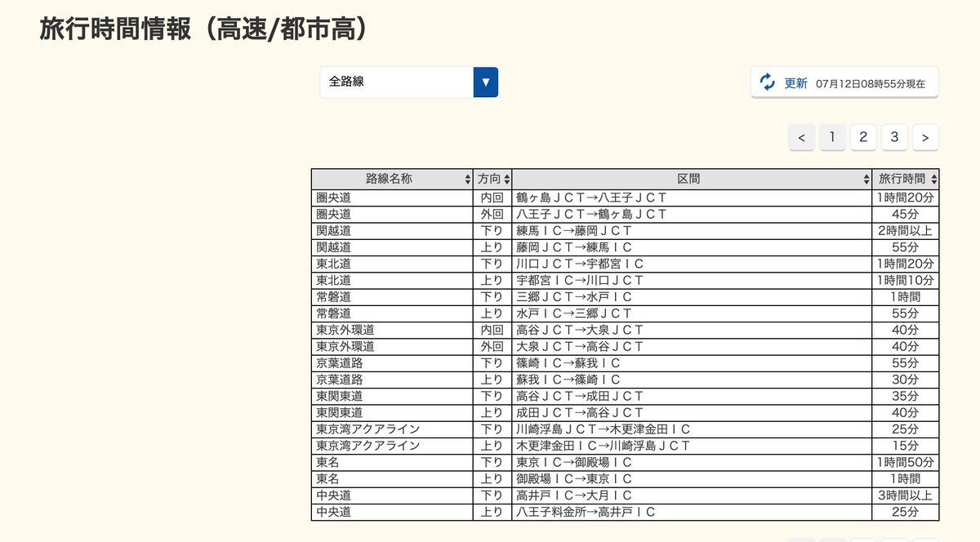The image size is (980, 542).
Task: Switch to page 3 of results
Action: click(894, 137)
